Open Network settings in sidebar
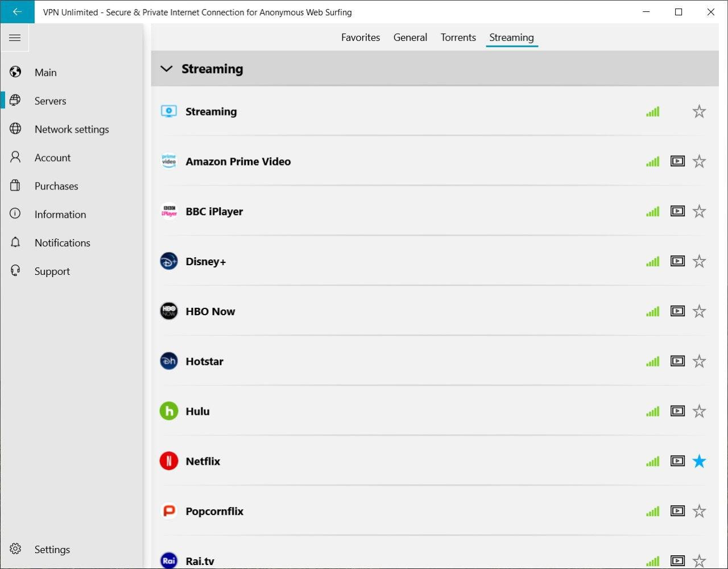 click(71, 129)
